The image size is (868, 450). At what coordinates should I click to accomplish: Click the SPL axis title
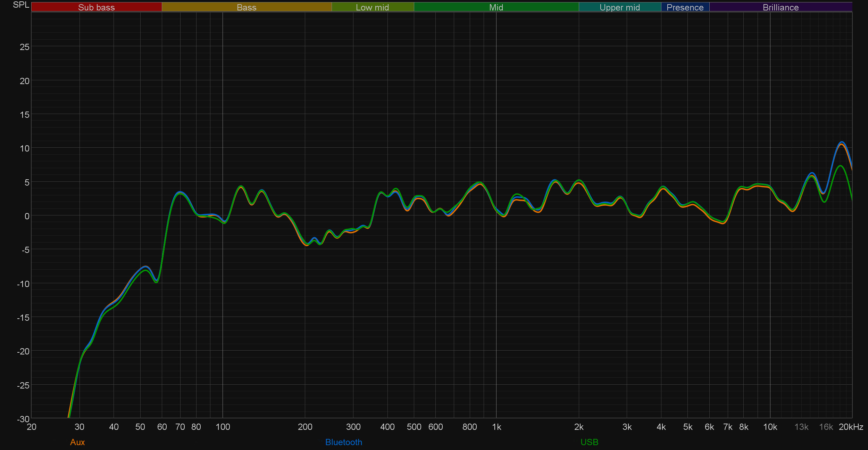pyautogui.click(x=21, y=5)
